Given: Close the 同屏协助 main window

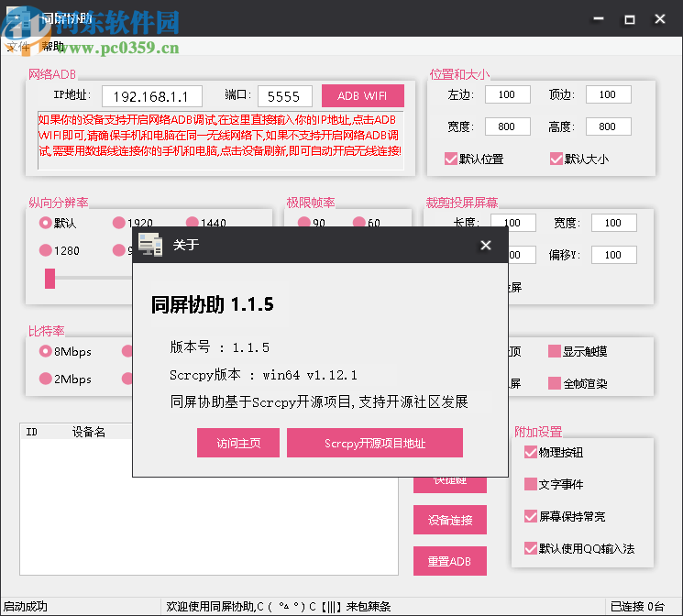Looking at the screenshot, I should (x=660, y=18).
